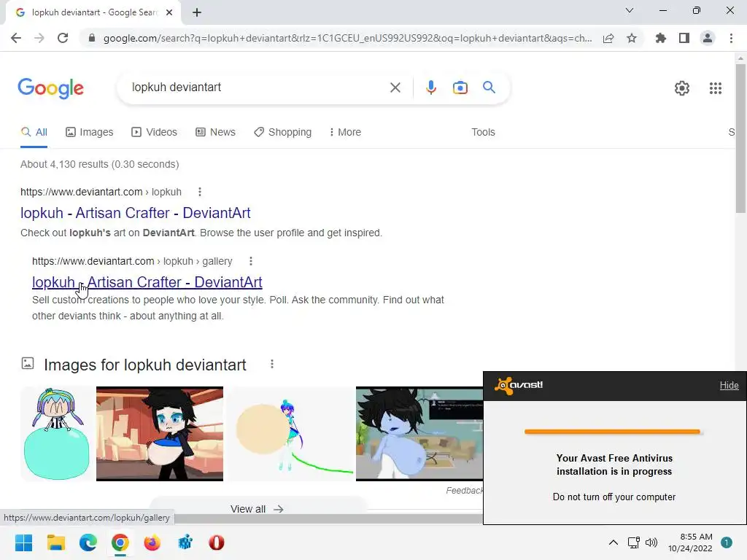Click the Chrome icon in the taskbar
This screenshot has width=747, height=560.
tap(120, 542)
